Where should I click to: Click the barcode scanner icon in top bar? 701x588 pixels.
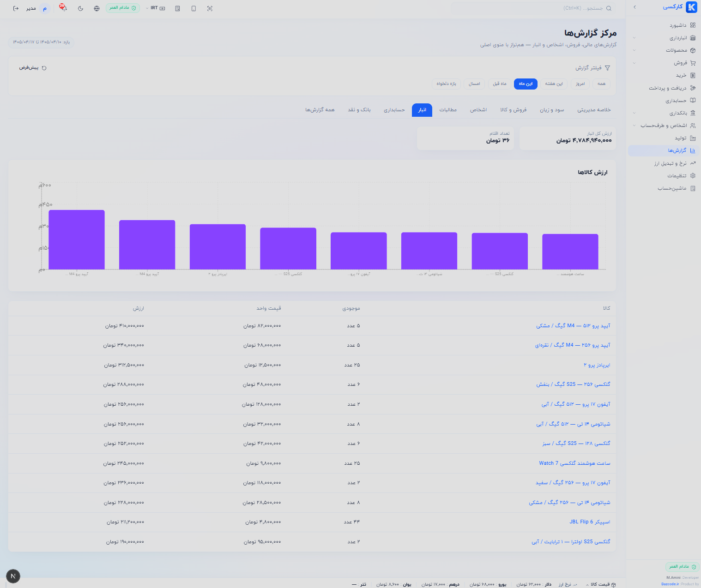pyautogui.click(x=210, y=8)
